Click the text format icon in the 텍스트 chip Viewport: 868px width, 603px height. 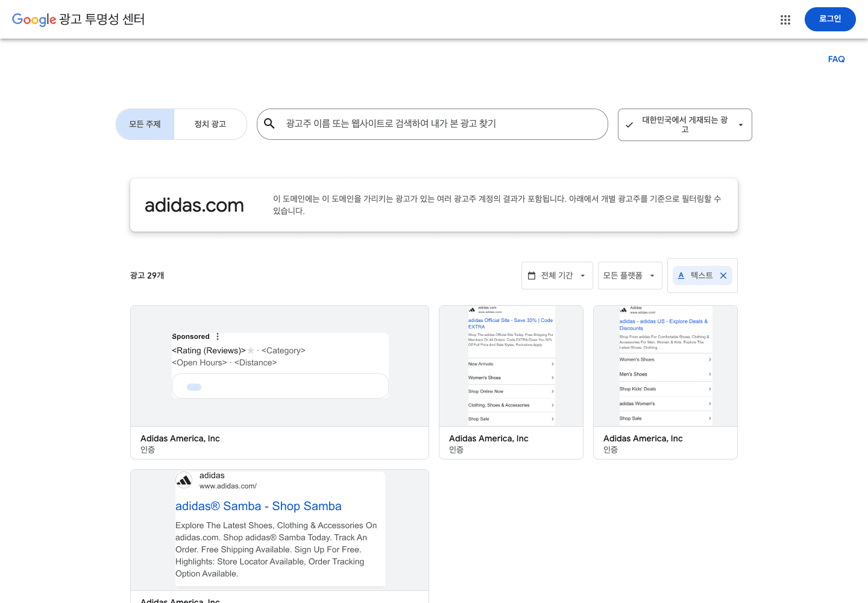click(681, 276)
